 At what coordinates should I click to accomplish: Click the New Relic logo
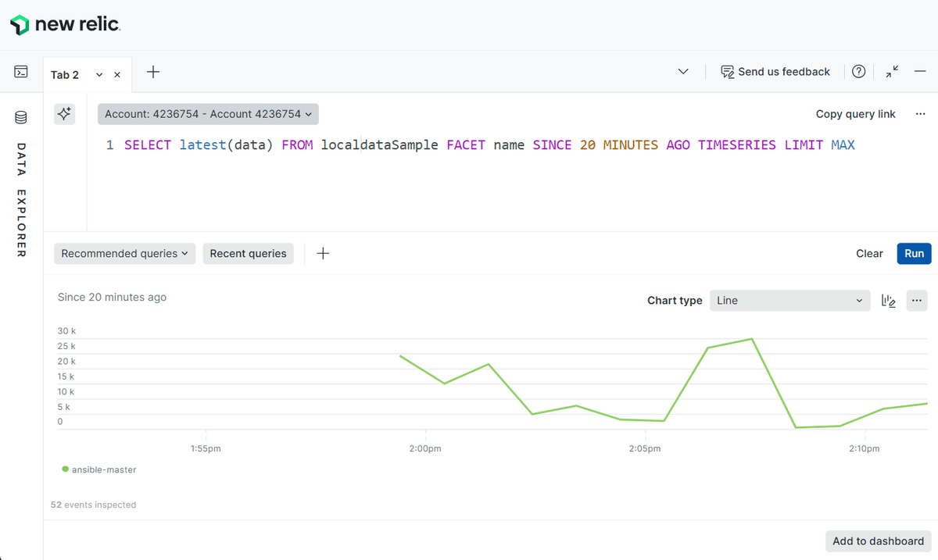click(x=66, y=24)
